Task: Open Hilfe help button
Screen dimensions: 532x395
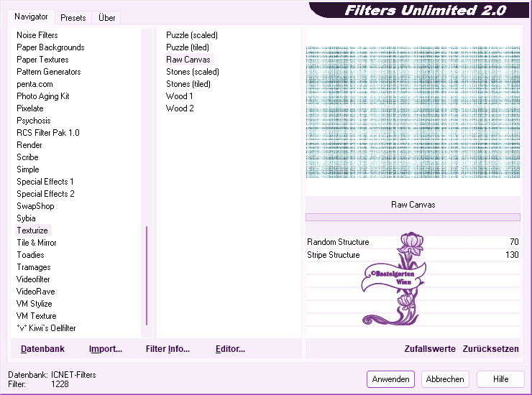Action: pos(500,379)
